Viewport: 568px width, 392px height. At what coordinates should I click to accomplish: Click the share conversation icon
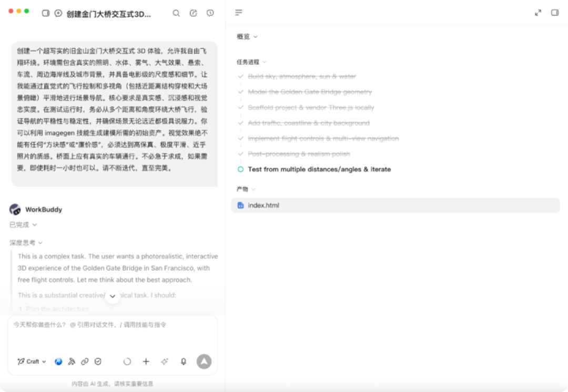(x=194, y=13)
